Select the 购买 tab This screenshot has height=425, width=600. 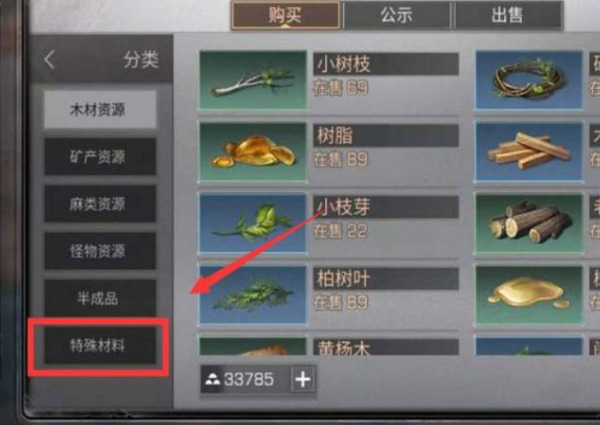pyautogui.click(x=285, y=15)
